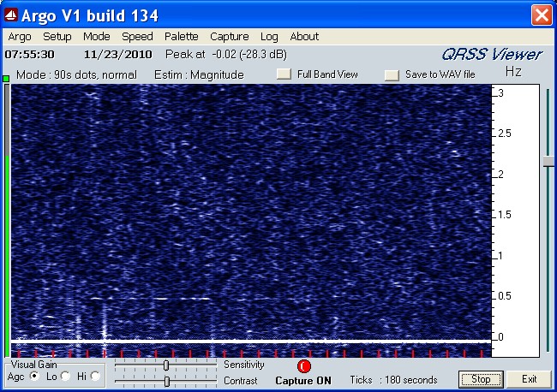The image size is (557, 392).
Task: Click the Contrast label
Action: point(241,381)
